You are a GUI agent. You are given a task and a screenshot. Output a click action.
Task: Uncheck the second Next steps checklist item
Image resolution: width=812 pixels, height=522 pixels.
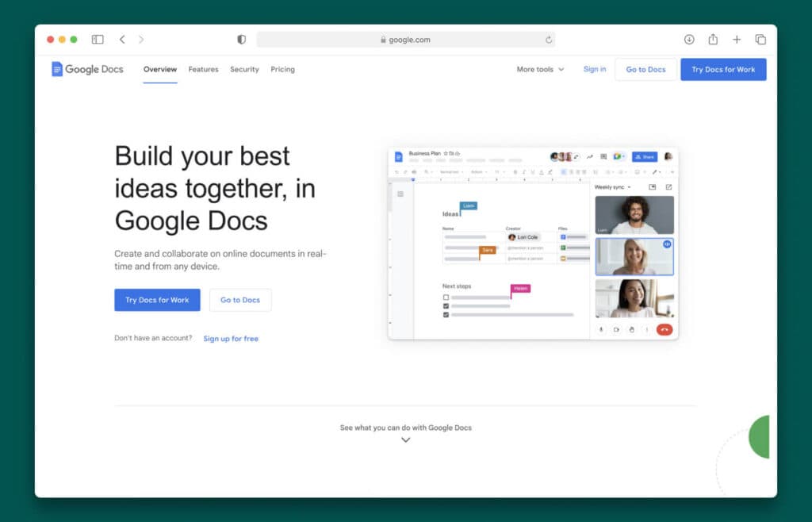point(446,305)
